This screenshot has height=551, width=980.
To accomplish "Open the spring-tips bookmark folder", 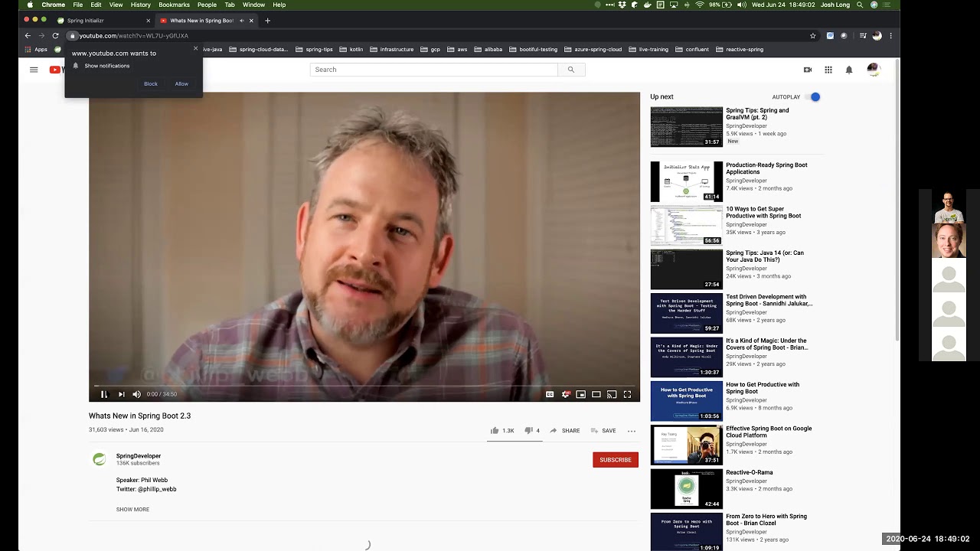I will [x=314, y=50].
